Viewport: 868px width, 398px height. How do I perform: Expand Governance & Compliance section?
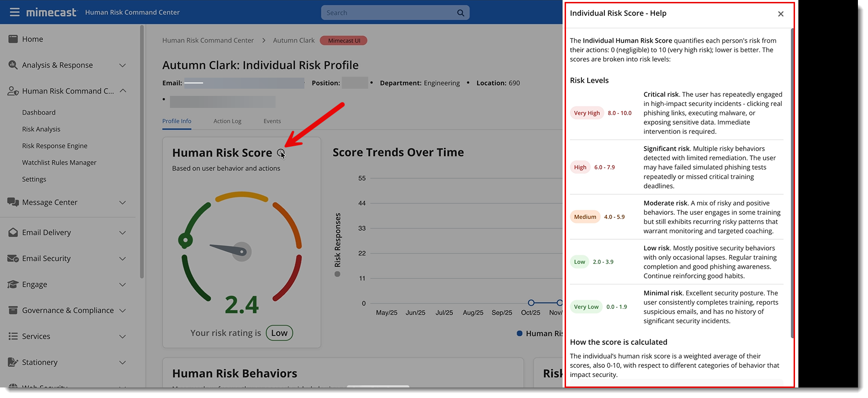click(x=122, y=311)
